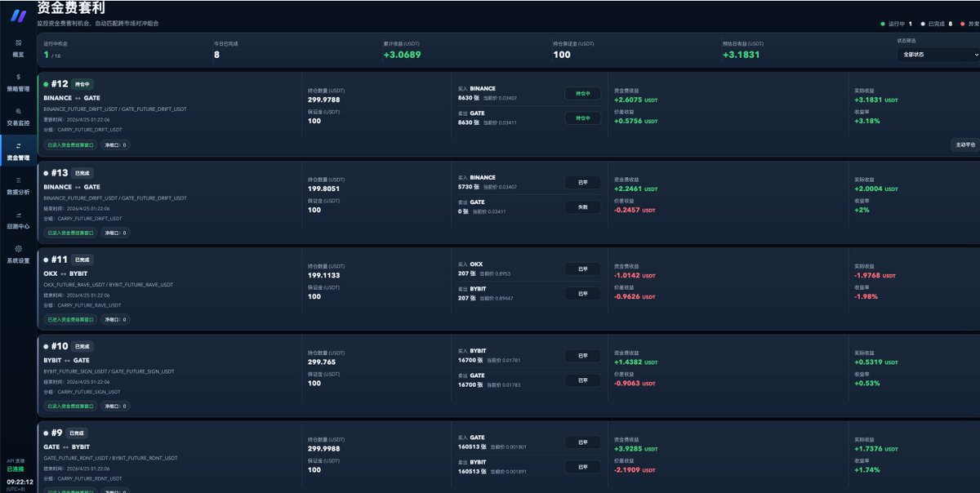Click the 净敞口: 0 tag on card #12

115,145
